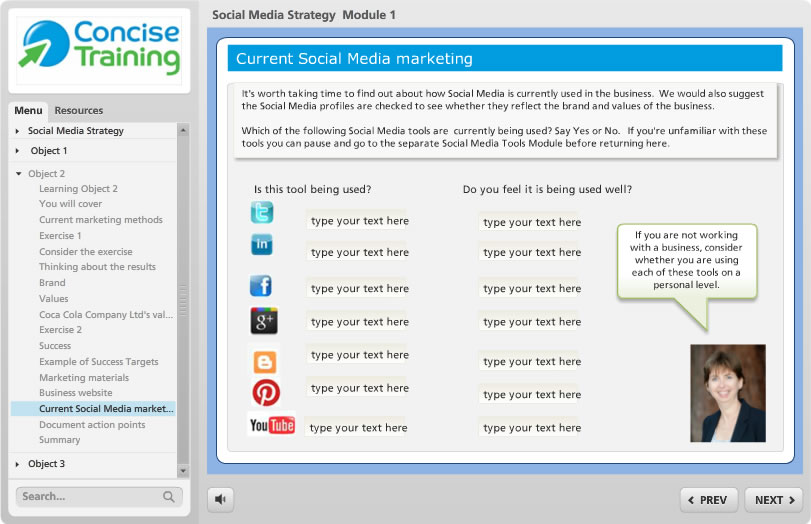Select the Values menu item
This screenshot has height=524, width=811.
[x=53, y=299]
